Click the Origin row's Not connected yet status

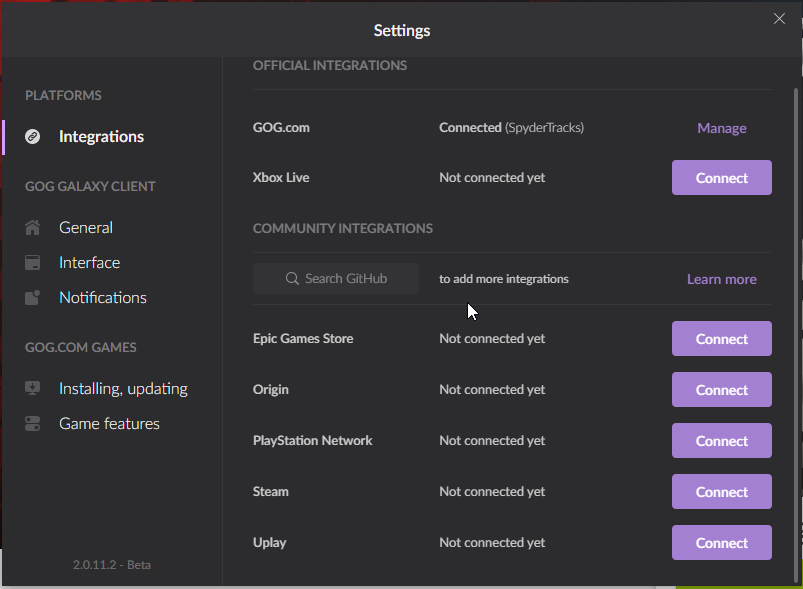[492, 390]
